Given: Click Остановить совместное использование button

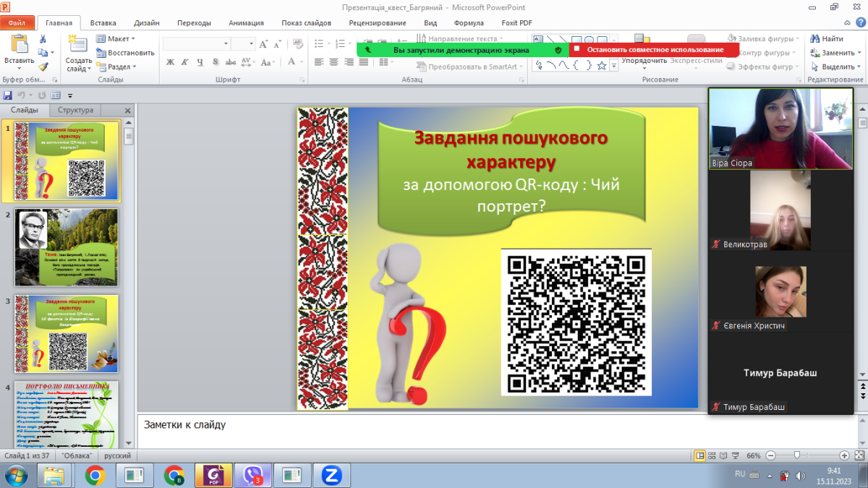Looking at the screenshot, I should tap(654, 50).
